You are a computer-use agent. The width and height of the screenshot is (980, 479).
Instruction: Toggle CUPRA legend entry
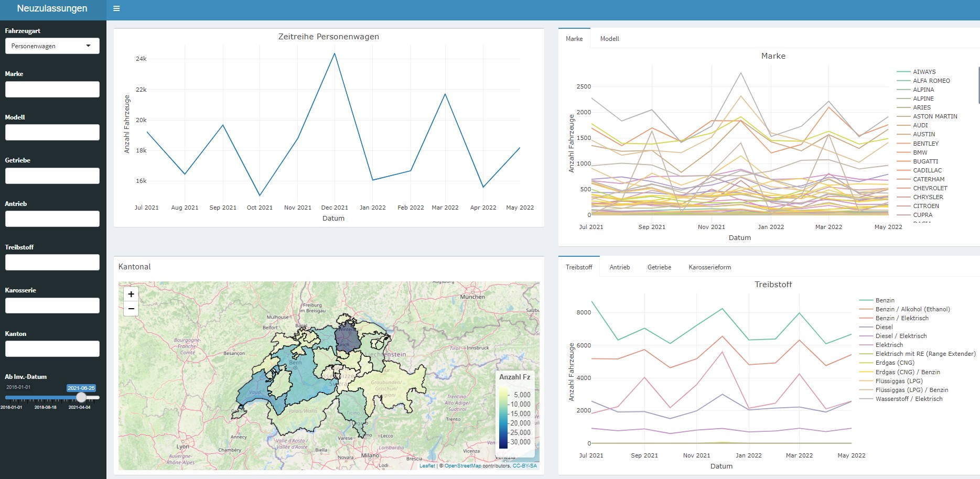pyautogui.click(x=922, y=215)
